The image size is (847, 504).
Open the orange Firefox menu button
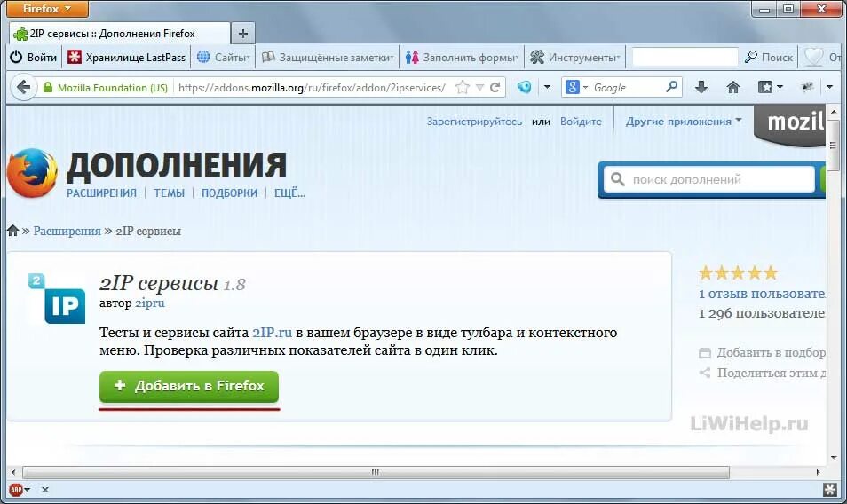point(47,9)
